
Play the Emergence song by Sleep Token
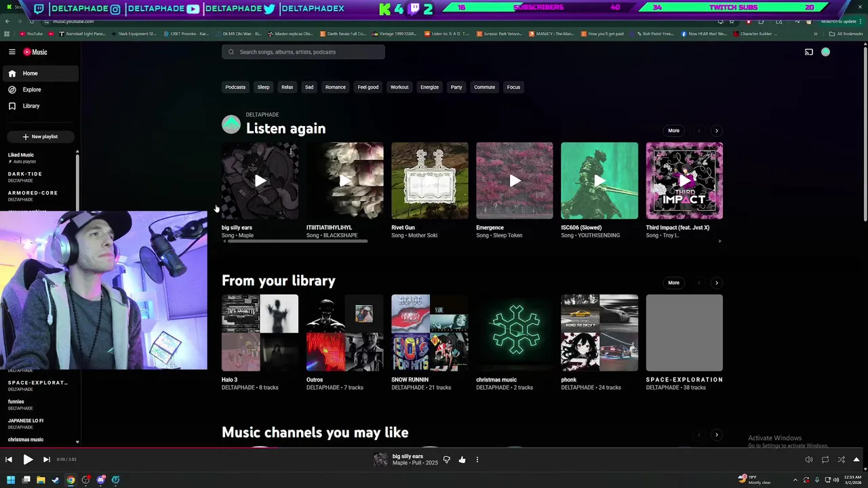514,180
